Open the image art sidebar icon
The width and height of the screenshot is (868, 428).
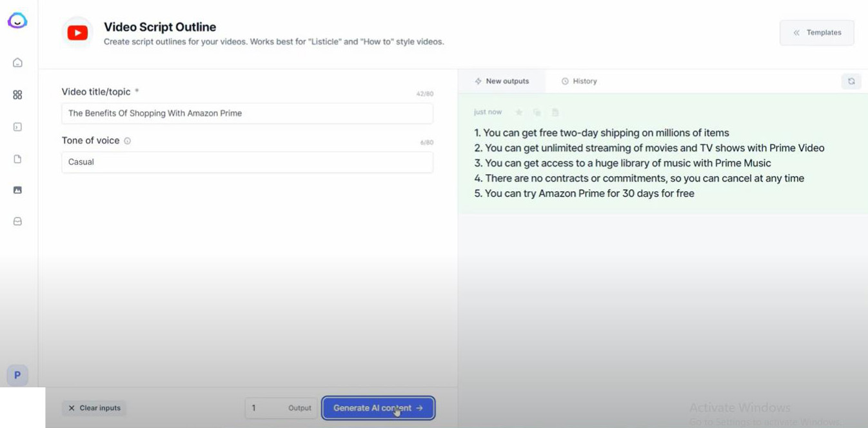[17, 190]
